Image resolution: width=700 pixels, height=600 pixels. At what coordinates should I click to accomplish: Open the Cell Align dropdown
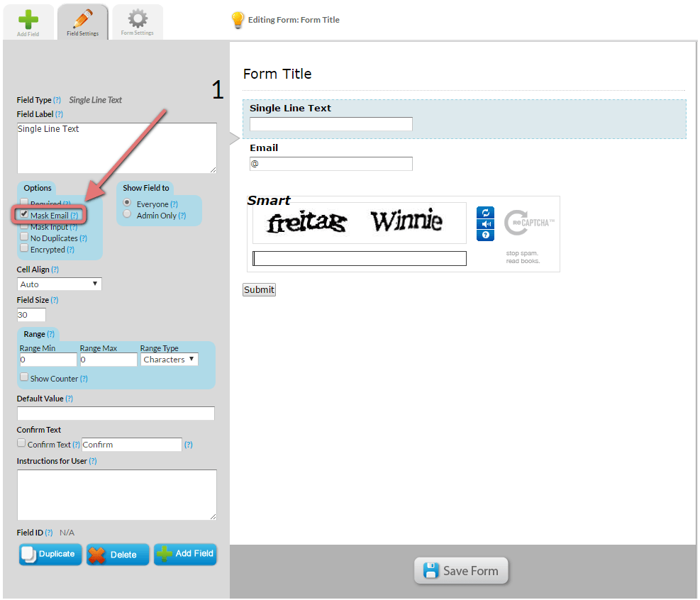pyautogui.click(x=59, y=284)
